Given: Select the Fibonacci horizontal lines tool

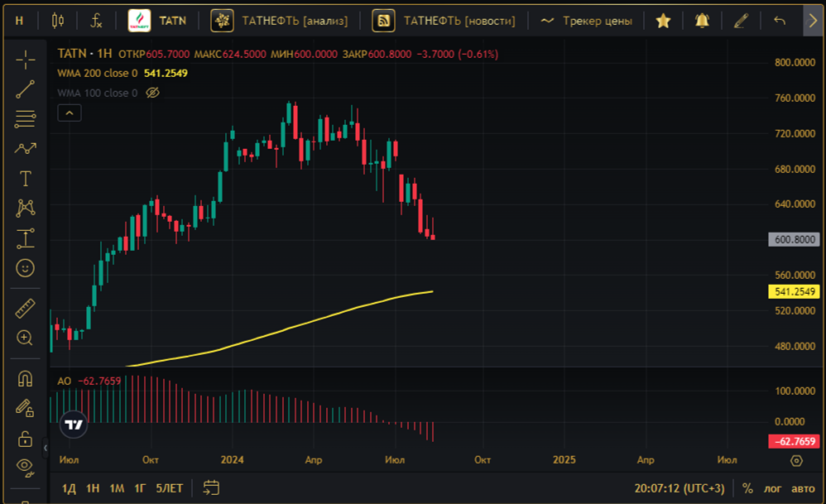Looking at the screenshot, I should (26, 119).
